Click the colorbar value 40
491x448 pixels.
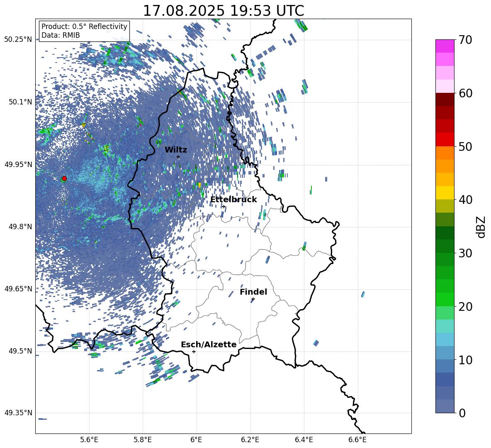(465, 200)
